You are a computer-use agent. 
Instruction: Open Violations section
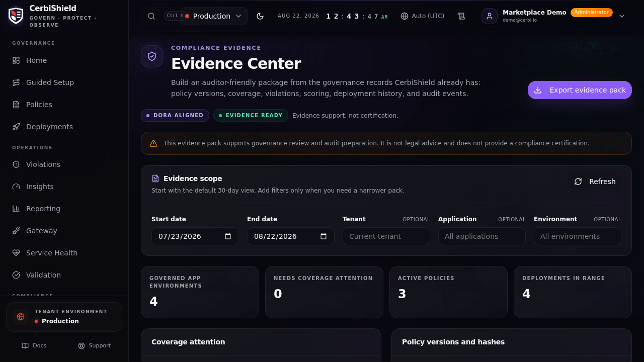tap(64, 164)
